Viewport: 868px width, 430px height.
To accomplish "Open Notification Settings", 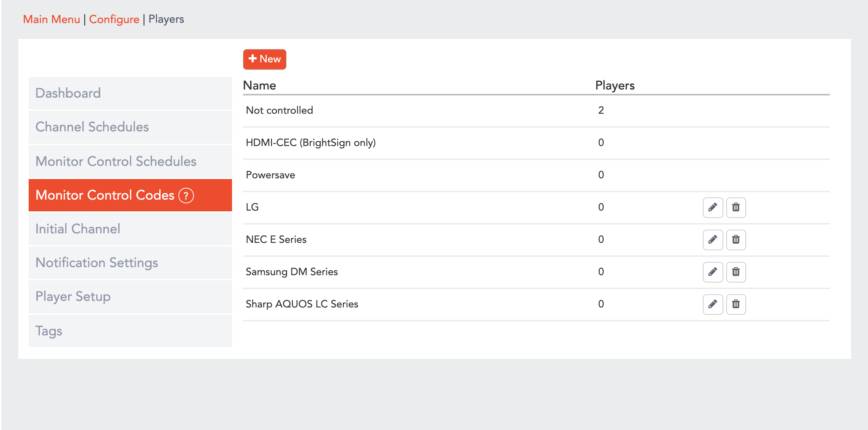I will [130, 263].
